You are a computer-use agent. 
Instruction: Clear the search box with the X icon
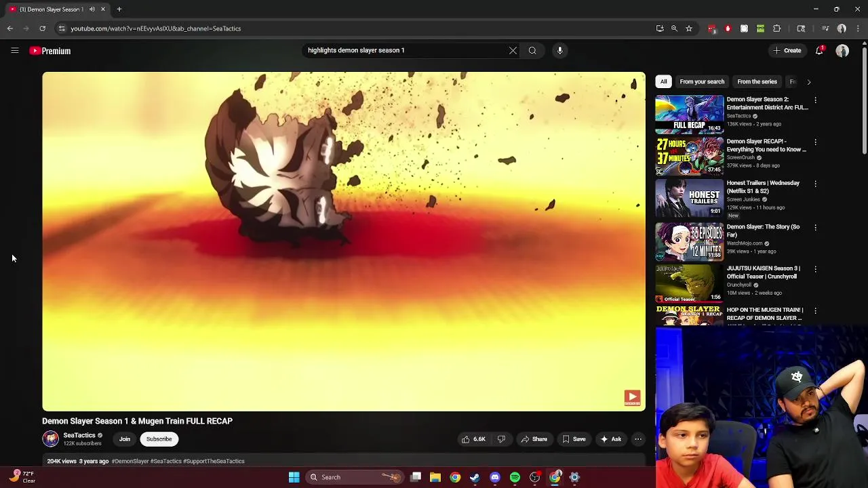pos(513,50)
